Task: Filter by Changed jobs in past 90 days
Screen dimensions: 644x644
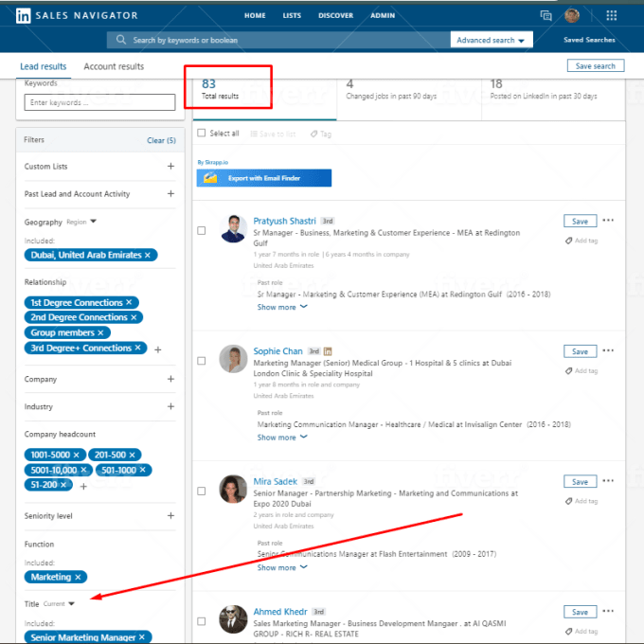Action: pos(409,98)
